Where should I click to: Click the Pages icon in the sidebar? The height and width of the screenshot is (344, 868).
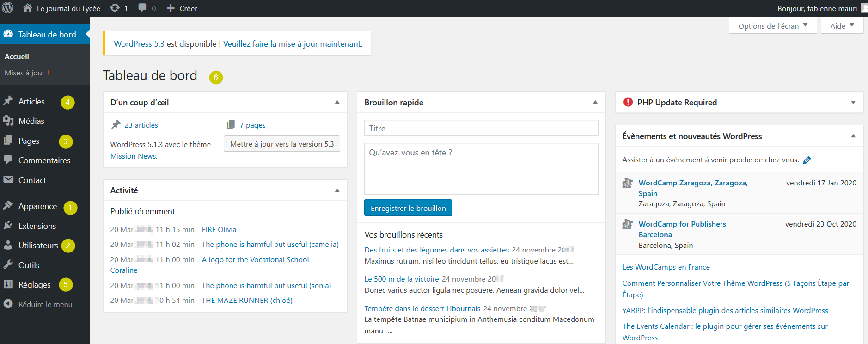click(x=8, y=140)
